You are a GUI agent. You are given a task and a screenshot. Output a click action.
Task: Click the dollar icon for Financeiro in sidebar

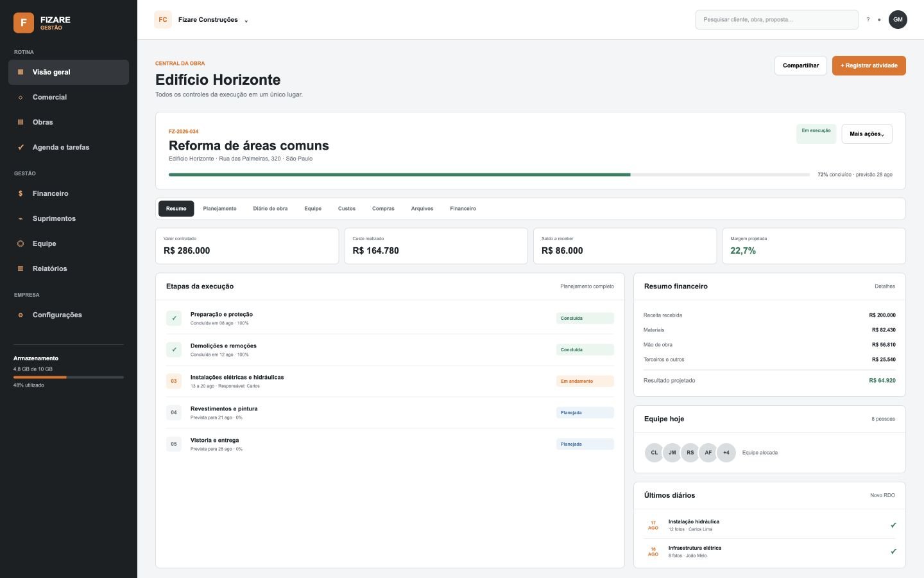pos(21,193)
